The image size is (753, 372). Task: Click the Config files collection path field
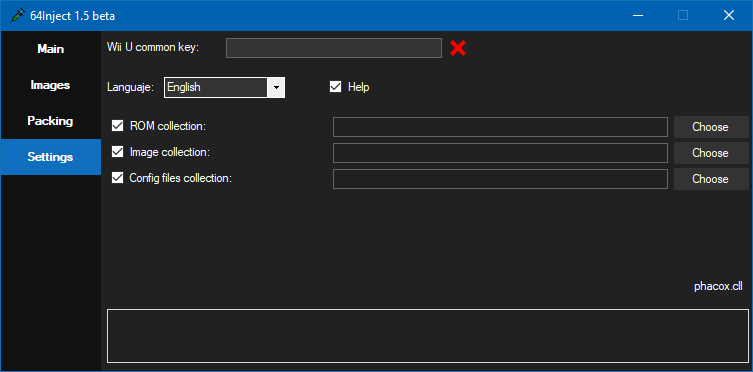pos(500,179)
